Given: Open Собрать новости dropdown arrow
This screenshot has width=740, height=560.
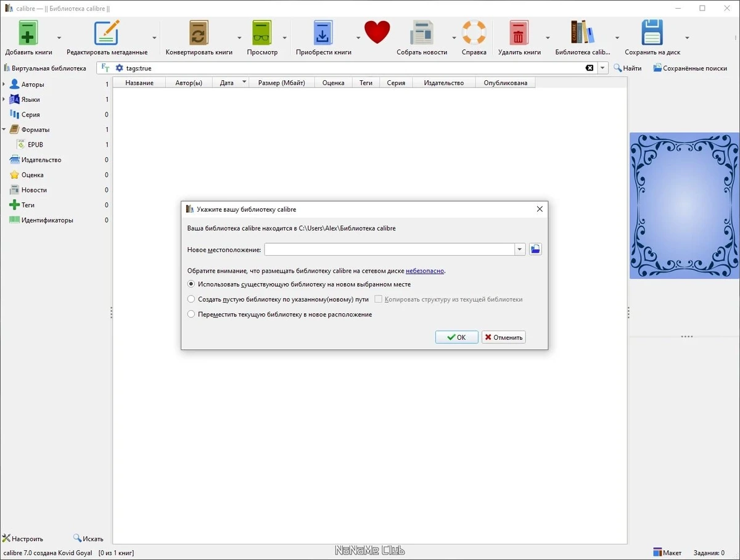Looking at the screenshot, I should [454, 38].
